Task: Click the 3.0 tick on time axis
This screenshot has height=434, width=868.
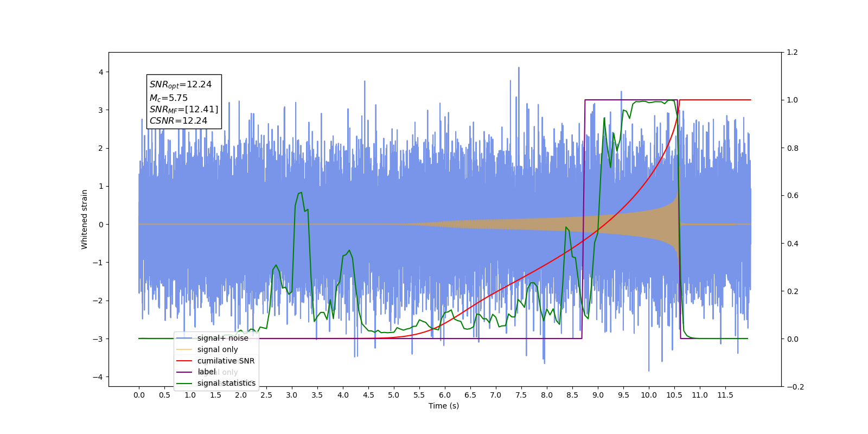Action: click(292, 395)
